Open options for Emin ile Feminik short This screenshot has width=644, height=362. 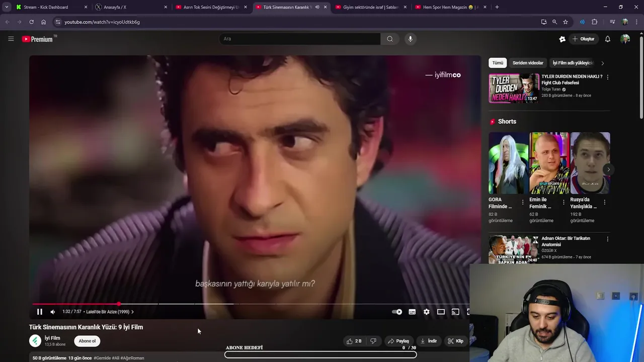563,202
